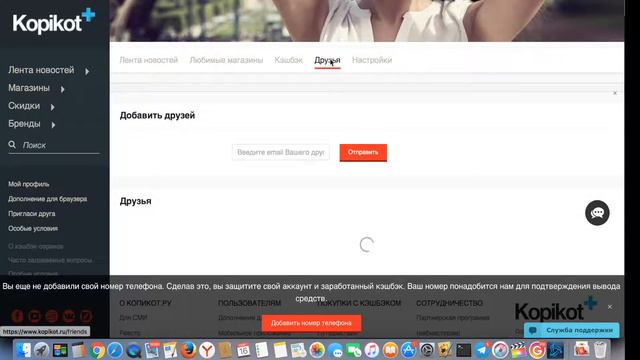Viewport: 640px width, 360px height.
Task: Open Лента новостей in the sidebar
Action: 41,70
